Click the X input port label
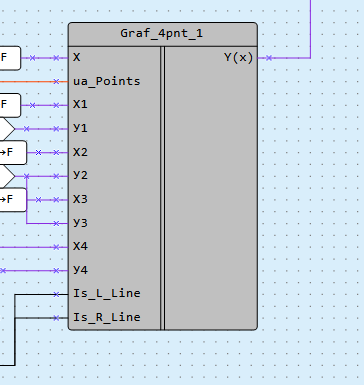The height and width of the screenshot is (385, 364). pyautogui.click(x=77, y=57)
